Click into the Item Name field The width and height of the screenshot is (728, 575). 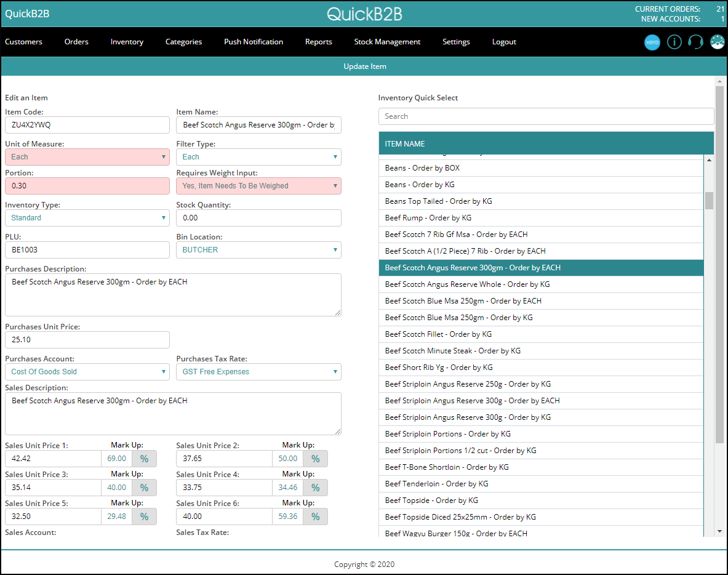pos(258,125)
